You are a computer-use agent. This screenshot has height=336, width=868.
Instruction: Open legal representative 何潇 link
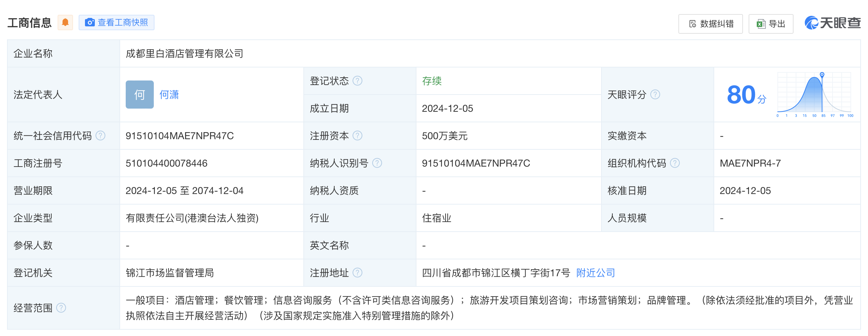pyautogui.click(x=169, y=95)
